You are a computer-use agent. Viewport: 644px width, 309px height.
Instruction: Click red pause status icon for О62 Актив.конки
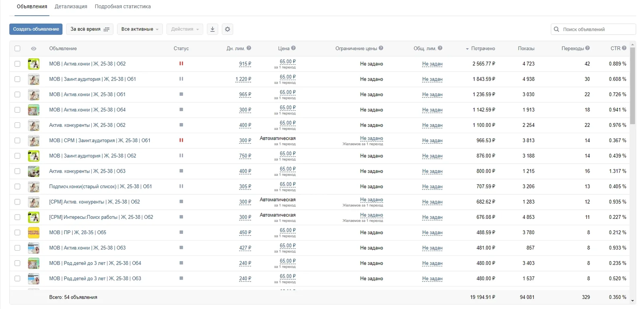181,64
